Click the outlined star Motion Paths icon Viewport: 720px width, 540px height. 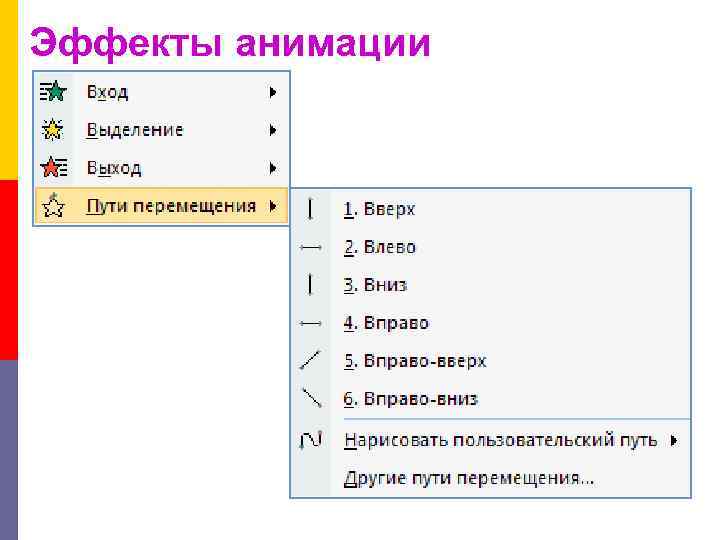tap(53, 205)
